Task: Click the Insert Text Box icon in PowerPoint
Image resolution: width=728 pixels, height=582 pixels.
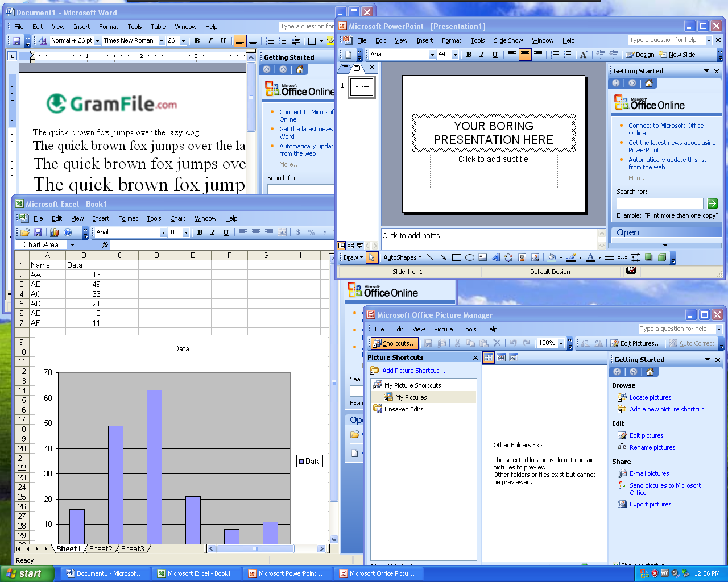Action: [482, 257]
